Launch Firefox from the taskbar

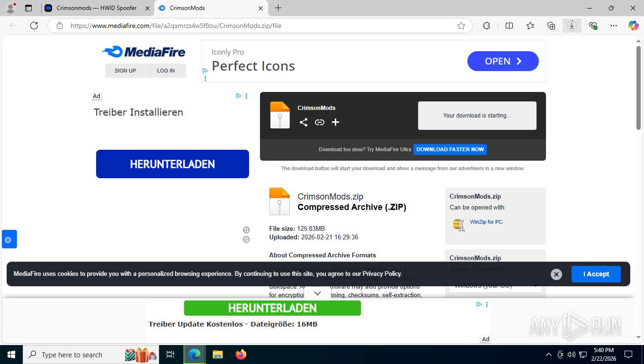point(241,355)
